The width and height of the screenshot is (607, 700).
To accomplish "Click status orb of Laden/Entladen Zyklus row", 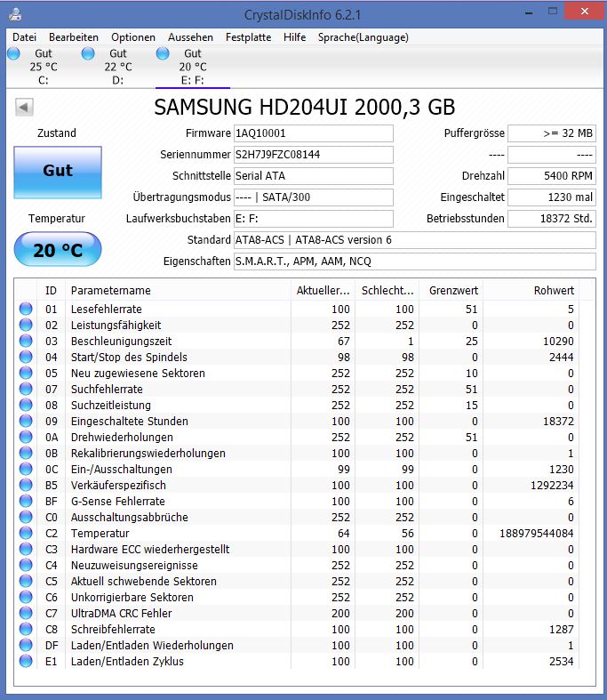I will pos(26,661).
